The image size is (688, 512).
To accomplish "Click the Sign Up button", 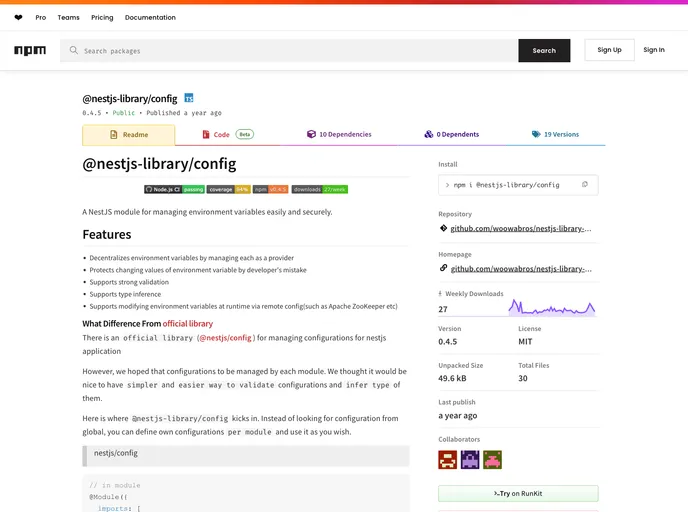I will click(609, 50).
